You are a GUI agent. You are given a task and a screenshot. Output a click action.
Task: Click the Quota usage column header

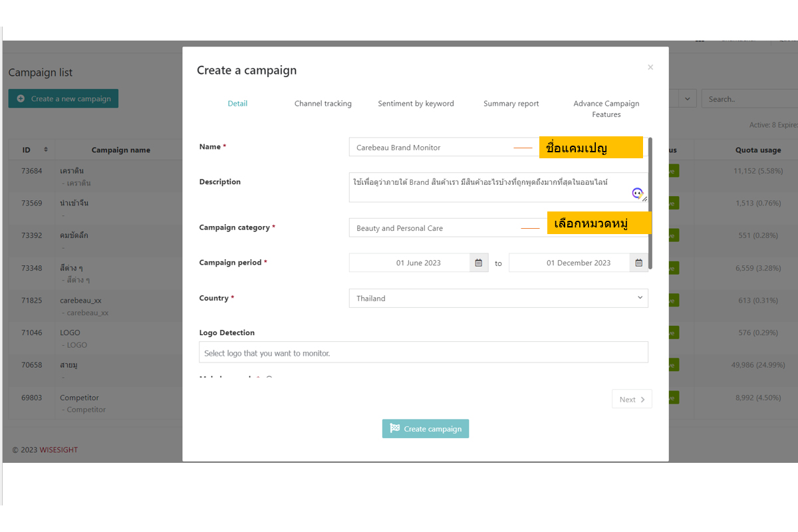pyautogui.click(x=758, y=150)
